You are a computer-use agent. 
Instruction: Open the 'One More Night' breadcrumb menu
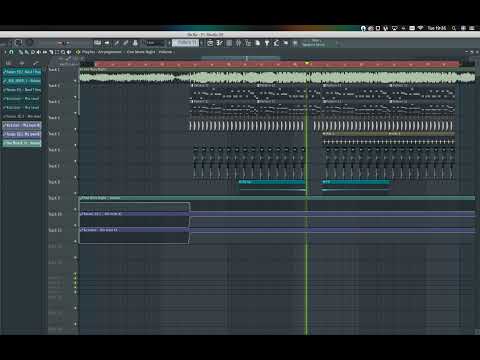point(141,52)
